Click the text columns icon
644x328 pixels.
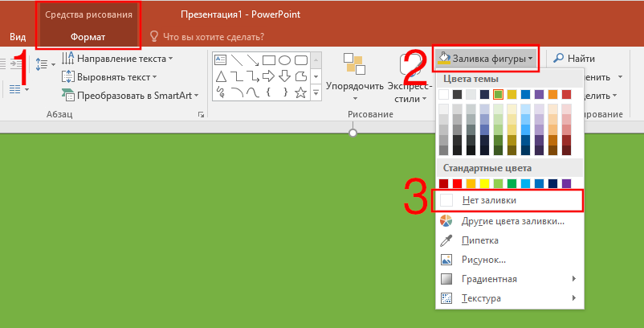point(15,88)
